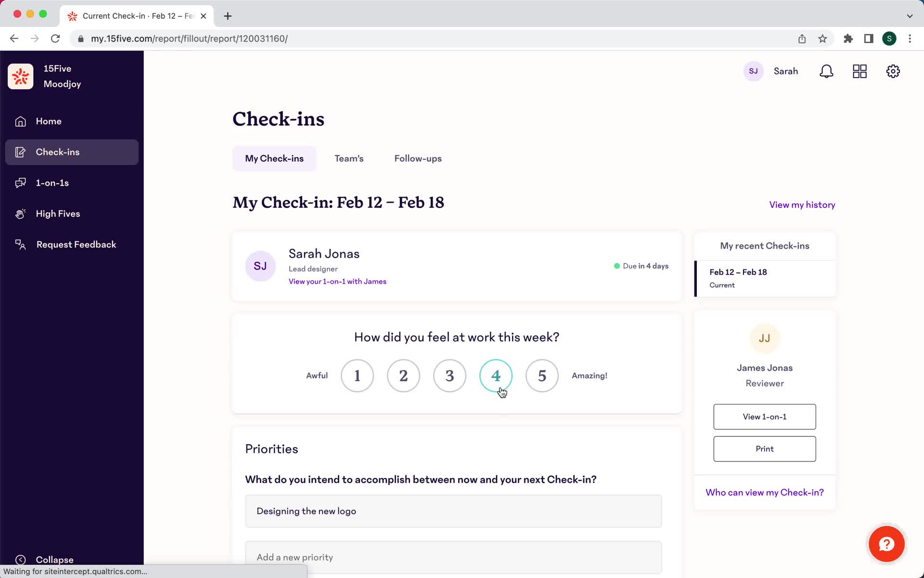
Task: Click the High Fives sidebar icon
Action: 19,213
